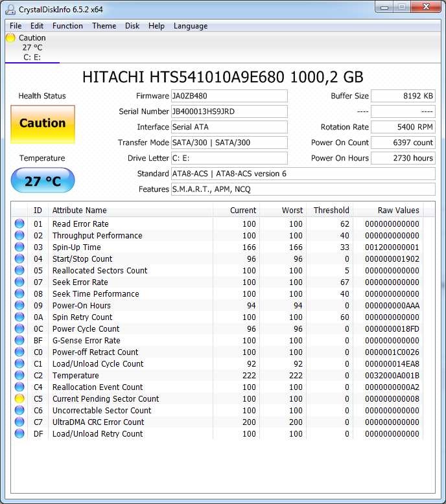Click the Standard field ATA8-ACS

point(303,174)
